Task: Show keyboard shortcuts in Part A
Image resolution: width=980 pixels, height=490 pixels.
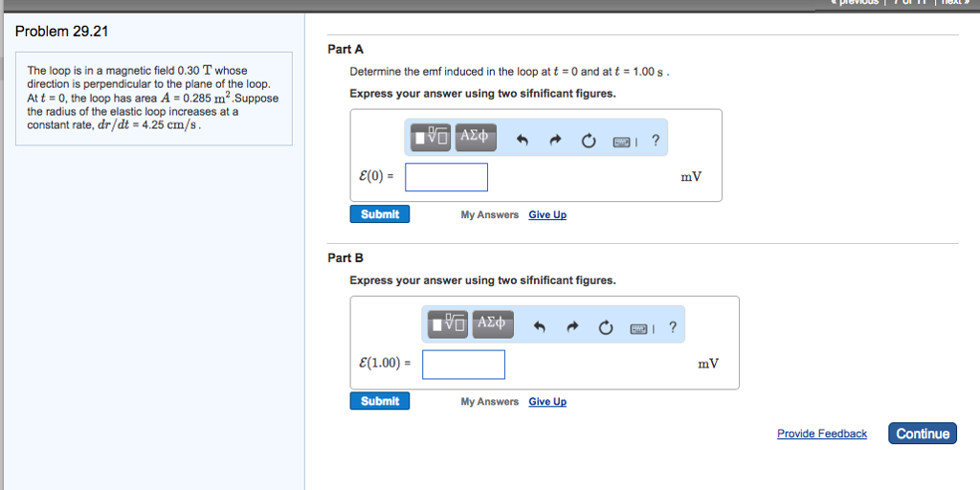Action: 622,142
